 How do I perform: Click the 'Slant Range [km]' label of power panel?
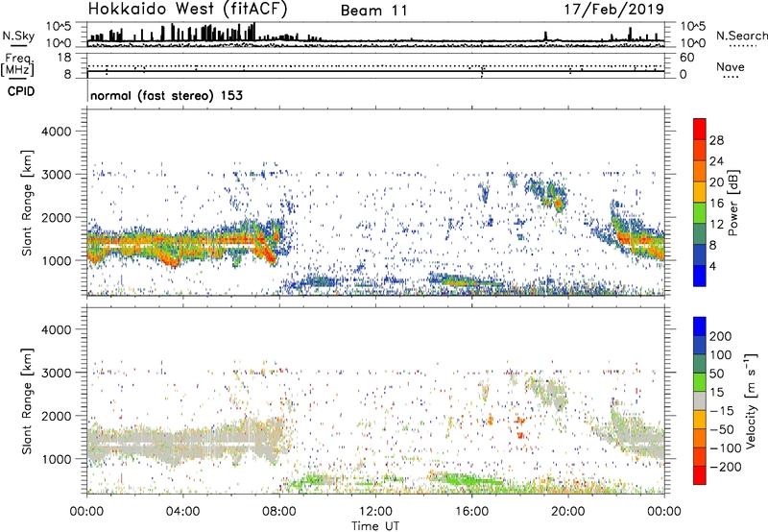27,203
